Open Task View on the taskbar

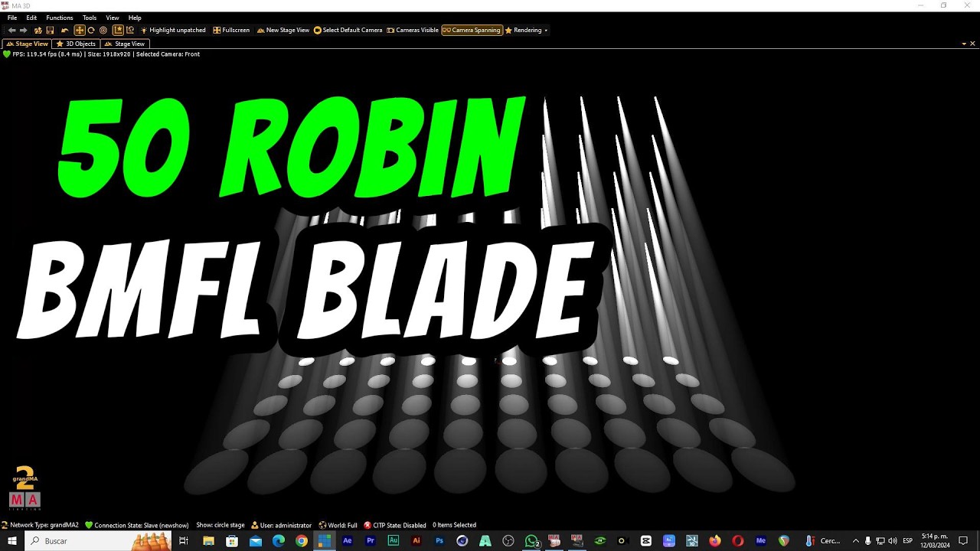click(184, 541)
